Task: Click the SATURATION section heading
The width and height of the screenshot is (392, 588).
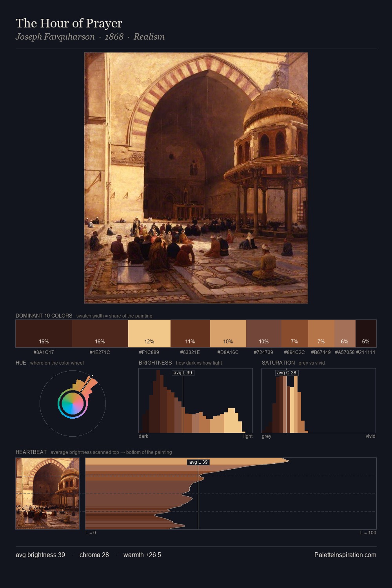Action: pyautogui.click(x=278, y=363)
